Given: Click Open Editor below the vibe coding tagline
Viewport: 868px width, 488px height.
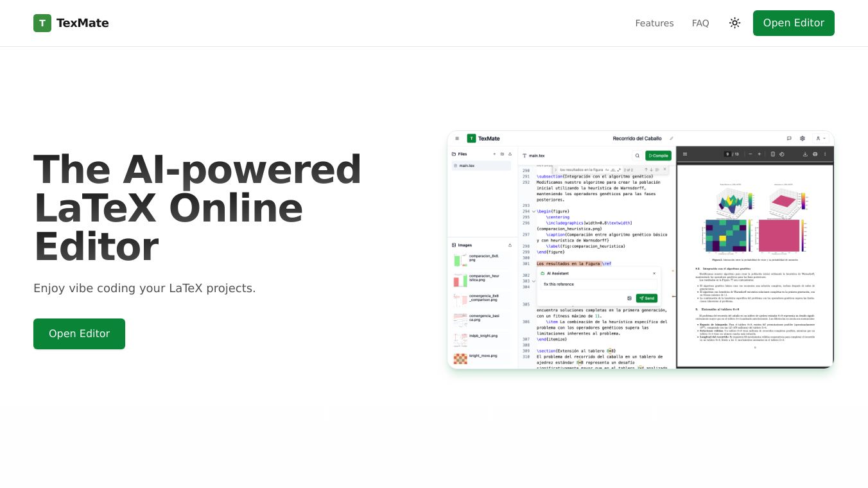Looking at the screenshot, I should click(x=79, y=334).
